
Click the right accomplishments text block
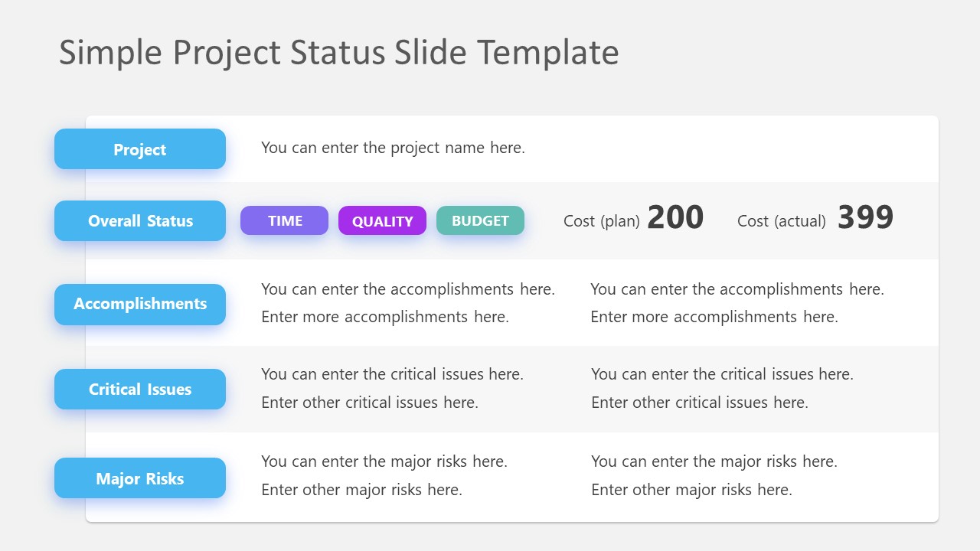737,303
